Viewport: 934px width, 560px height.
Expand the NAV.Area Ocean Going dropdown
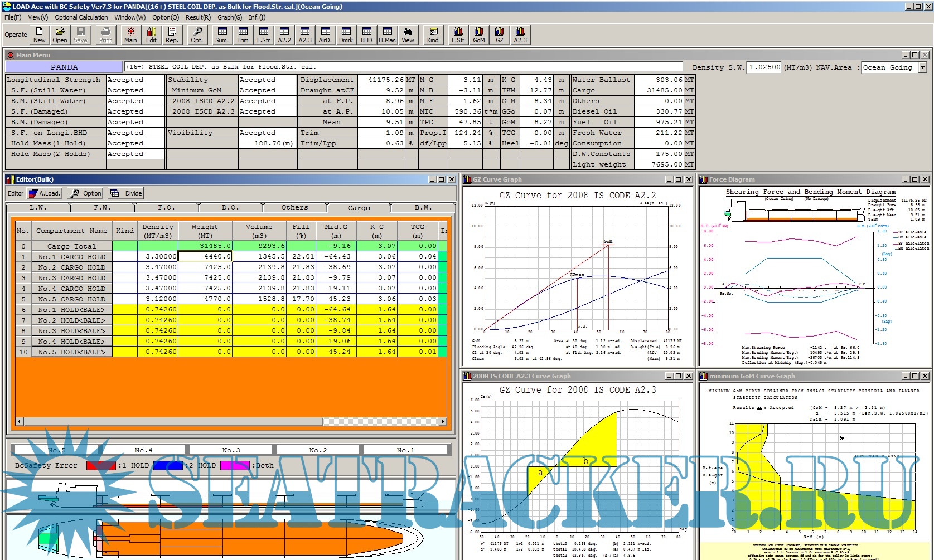[x=922, y=67]
